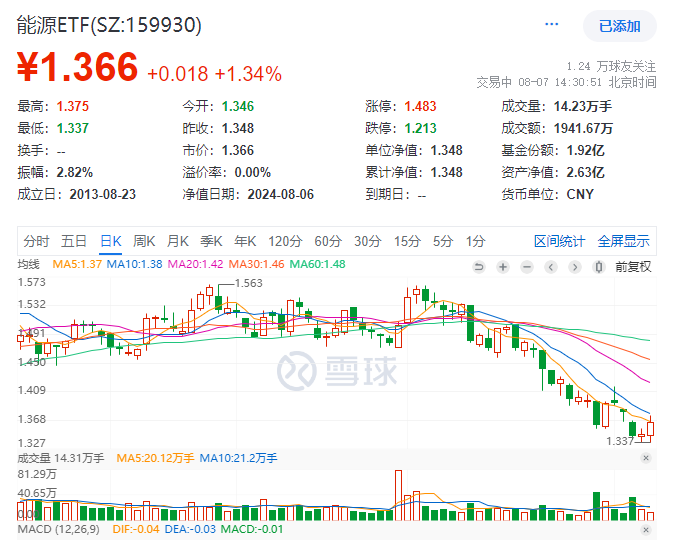This screenshot has width=675, height=540.
Task: Click the DIF:-0.04 indicator value
Action: [x=136, y=529]
